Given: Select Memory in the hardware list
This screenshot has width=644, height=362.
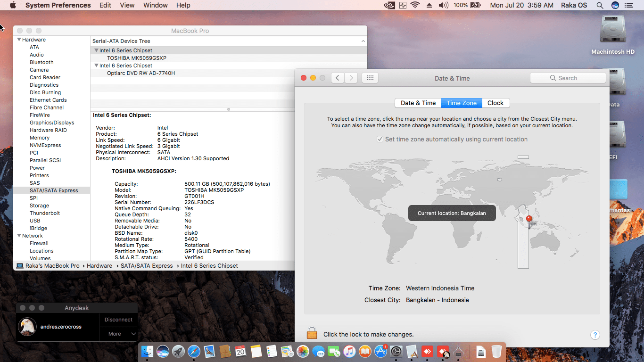Looking at the screenshot, I should click(x=40, y=138).
